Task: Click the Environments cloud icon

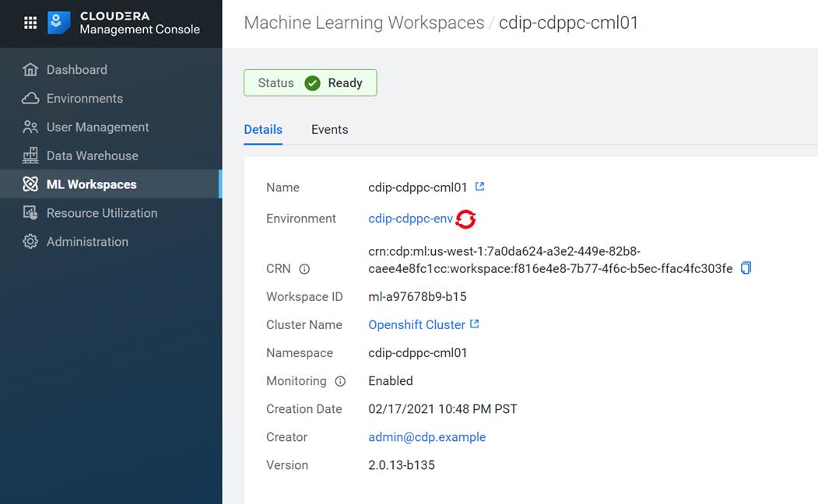Action: point(30,98)
